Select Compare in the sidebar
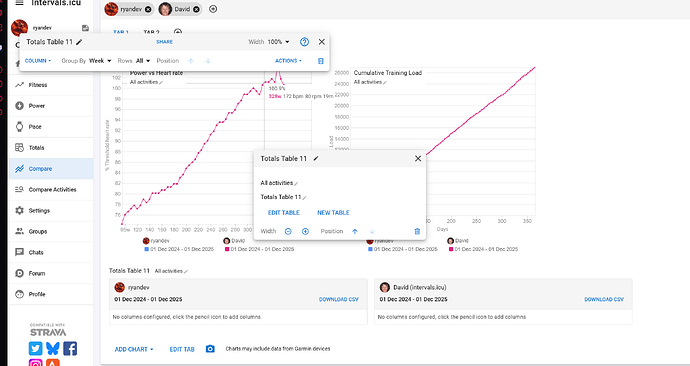The width and height of the screenshot is (690, 366). [51, 168]
